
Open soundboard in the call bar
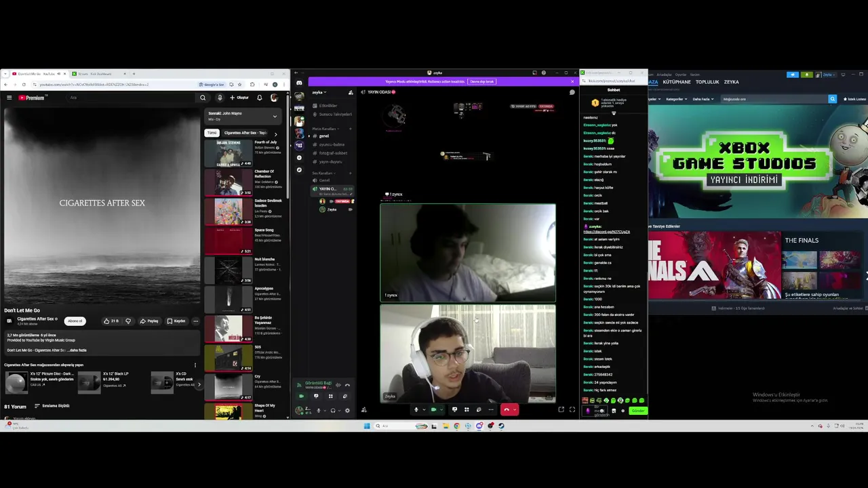point(479,409)
